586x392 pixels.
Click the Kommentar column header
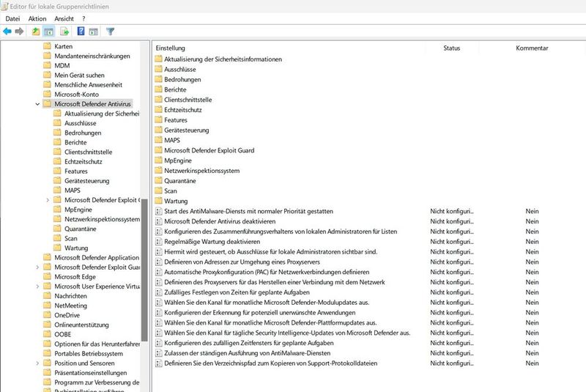click(532, 48)
